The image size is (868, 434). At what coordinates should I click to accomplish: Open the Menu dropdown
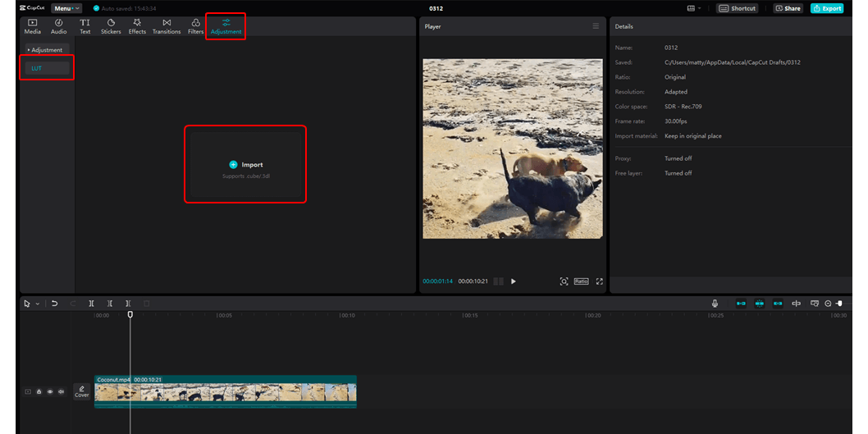click(x=66, y=8)
